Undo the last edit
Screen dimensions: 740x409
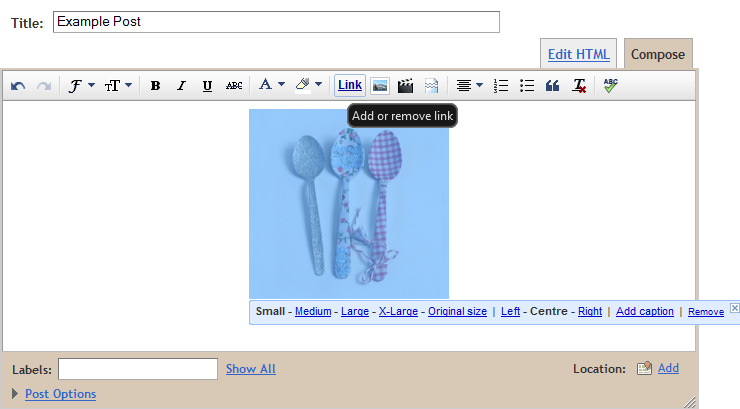point(18,86)
